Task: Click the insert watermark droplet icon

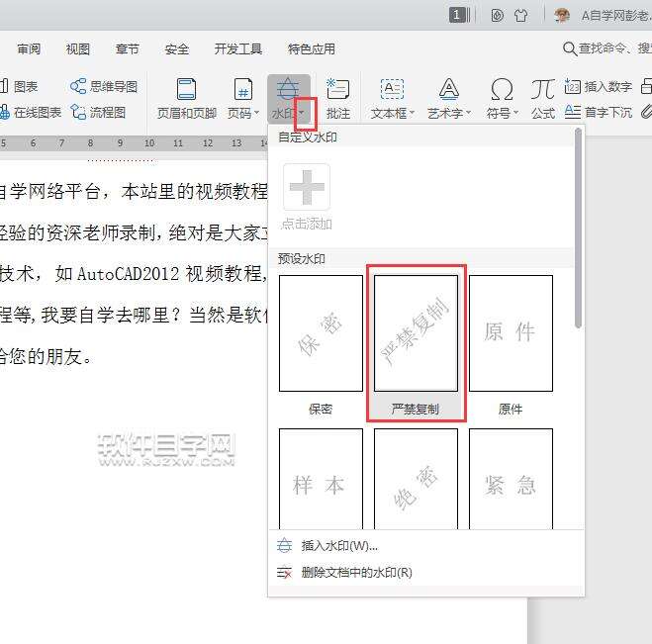Action: click(x=284, y=545)
